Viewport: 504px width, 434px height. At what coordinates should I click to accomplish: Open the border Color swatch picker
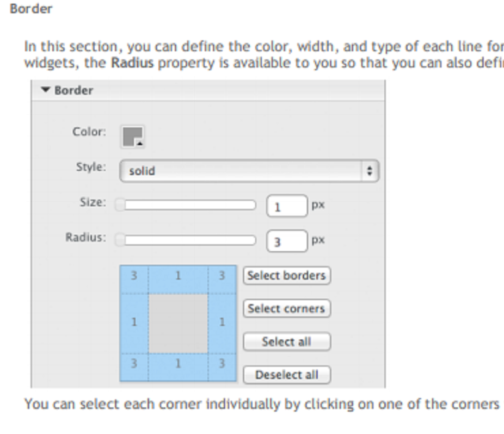132,137
